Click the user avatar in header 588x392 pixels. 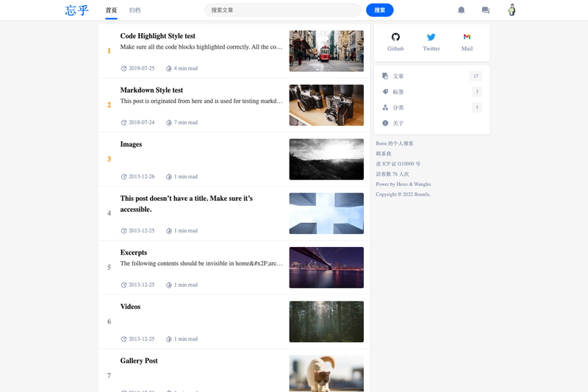coord(512,10)
